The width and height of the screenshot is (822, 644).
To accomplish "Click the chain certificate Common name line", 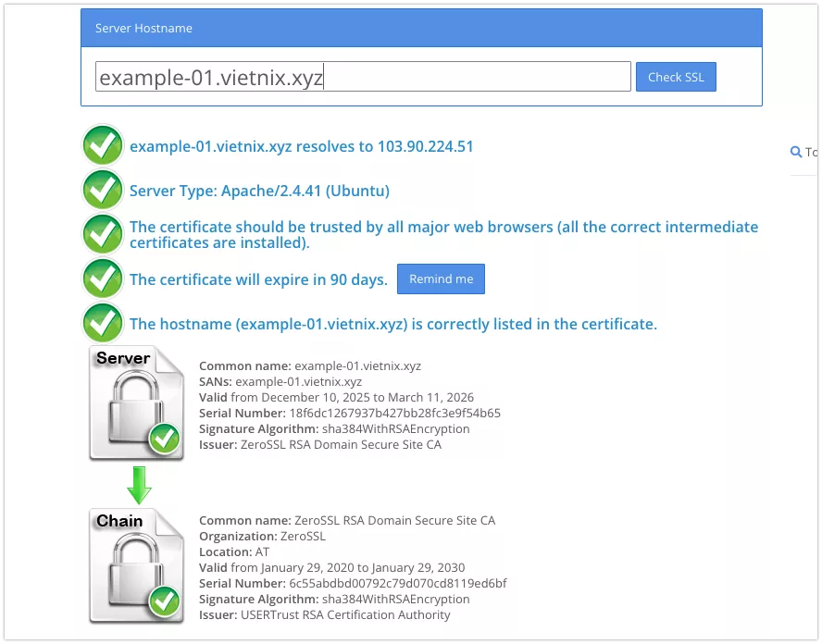I will click(347, 520).
